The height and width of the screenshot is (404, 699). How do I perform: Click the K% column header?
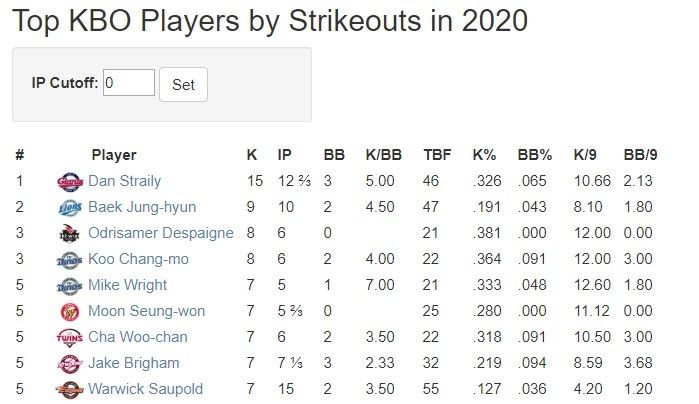(x=484, y=155)
